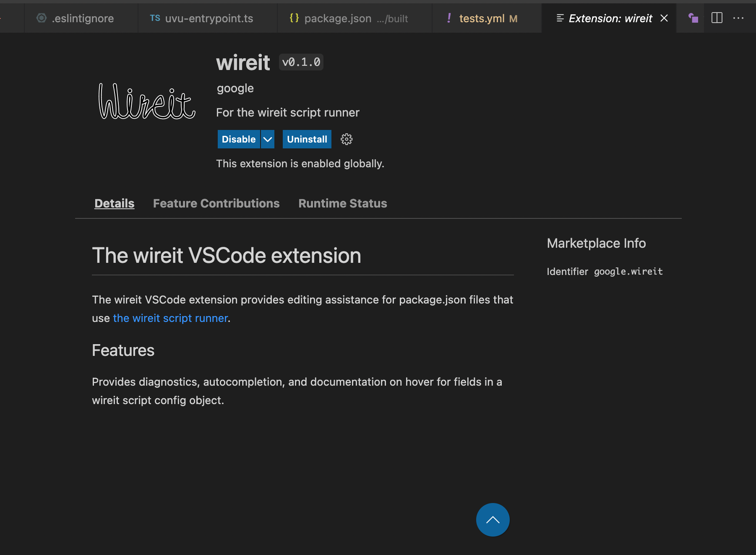Open the editor More Actions ellipsis
The height and width of the screenshot is (555, 756).
[738, 18]
